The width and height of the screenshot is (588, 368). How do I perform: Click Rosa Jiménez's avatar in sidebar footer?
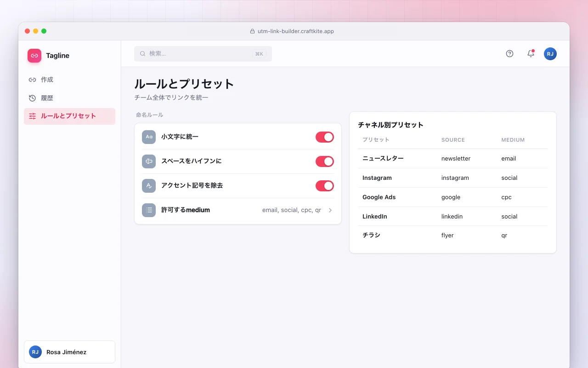[x=35, y=352]
